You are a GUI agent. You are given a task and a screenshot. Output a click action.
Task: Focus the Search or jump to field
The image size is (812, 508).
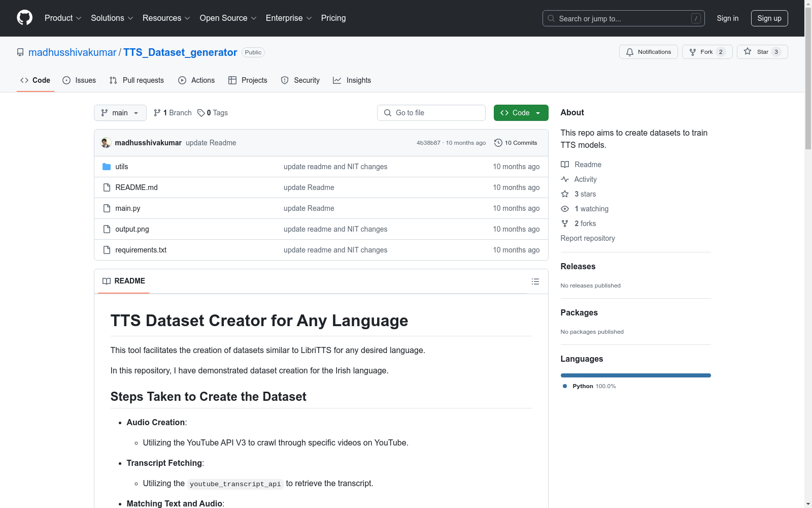(x=623, y=18)
